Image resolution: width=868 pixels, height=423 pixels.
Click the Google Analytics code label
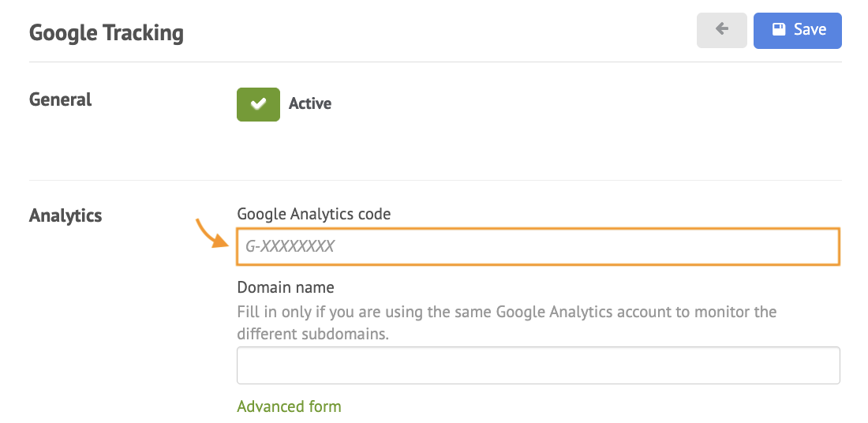point(314,214)
